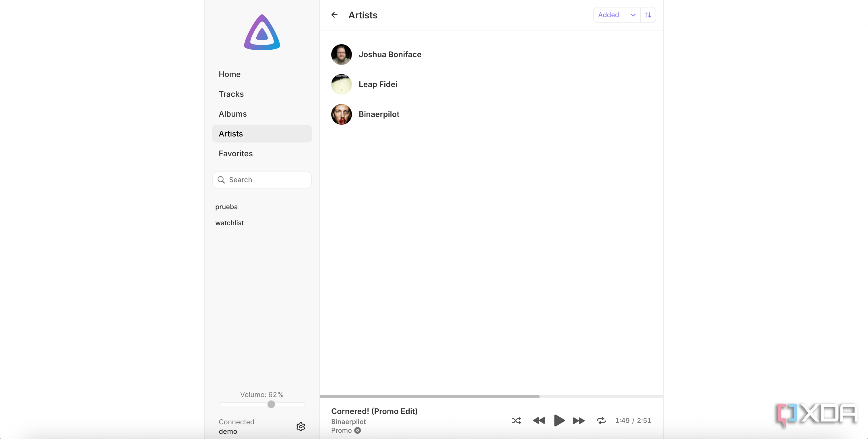868x439 pixels.
Task: Click the Search input field
Action: pos(262,180)
